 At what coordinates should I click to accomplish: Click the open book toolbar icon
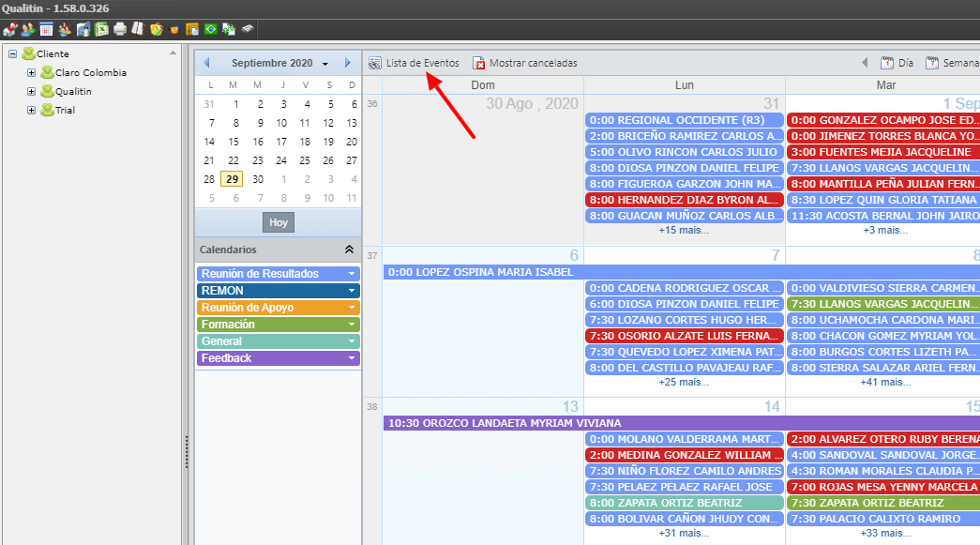pyautogui.click(x=138, y=29)
